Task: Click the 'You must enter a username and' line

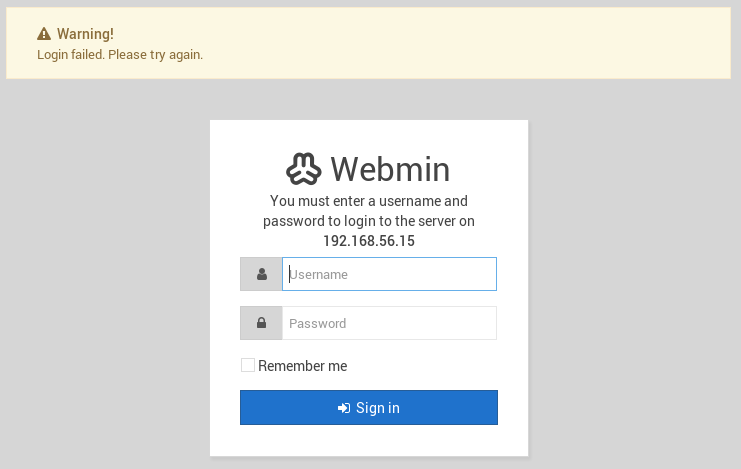Action: 369,201
